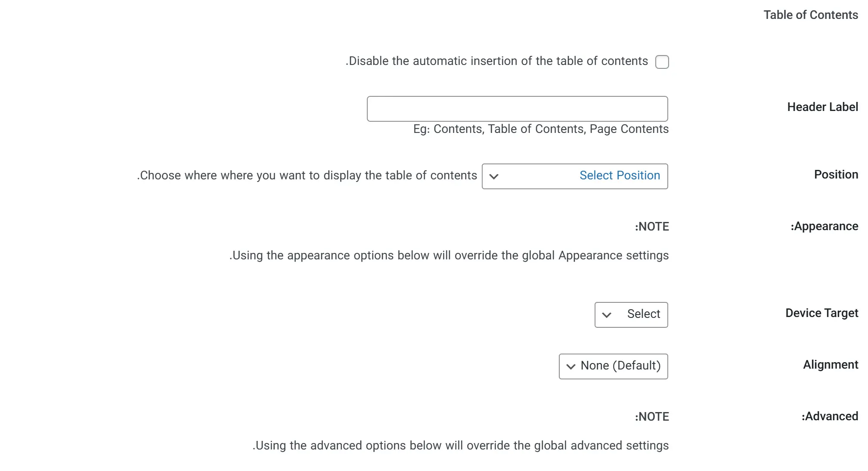The image size is (868, 471).
Task: Click the 'Disable the automatic insertion' label text
Action: point(496,61)
